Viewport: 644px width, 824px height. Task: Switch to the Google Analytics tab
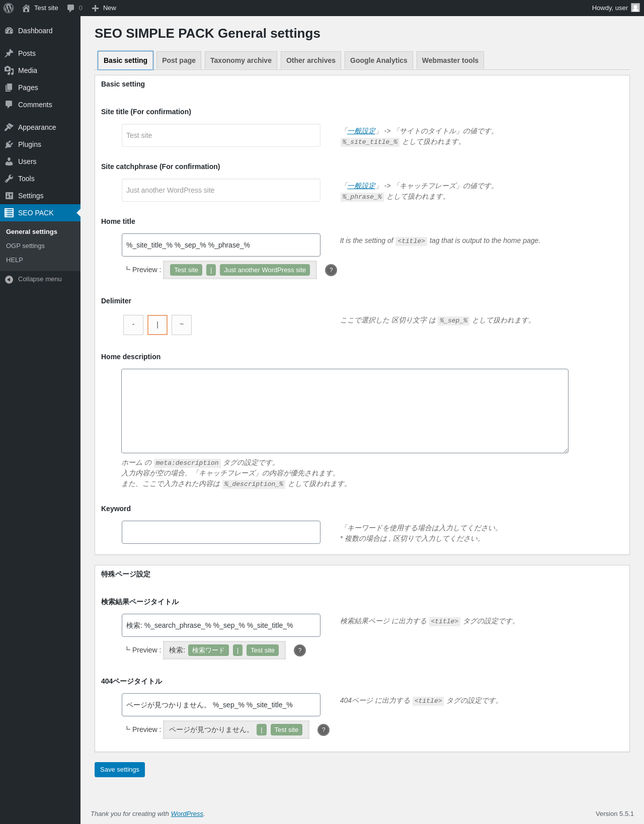coord(379,60)
